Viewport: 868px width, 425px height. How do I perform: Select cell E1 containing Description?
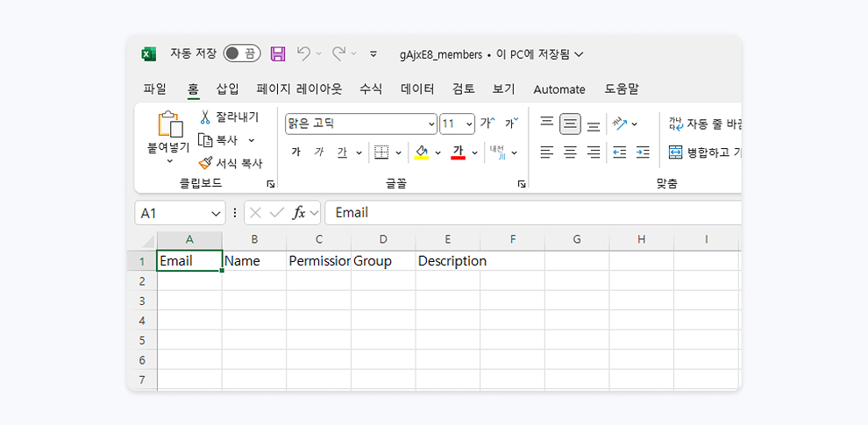(x=448, y=261)
